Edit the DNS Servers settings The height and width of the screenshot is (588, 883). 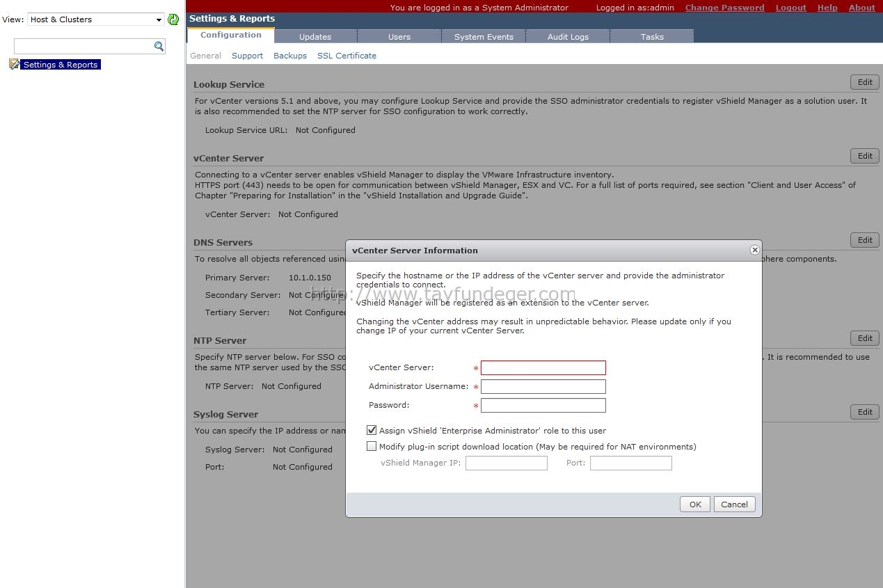pos(865,240)
